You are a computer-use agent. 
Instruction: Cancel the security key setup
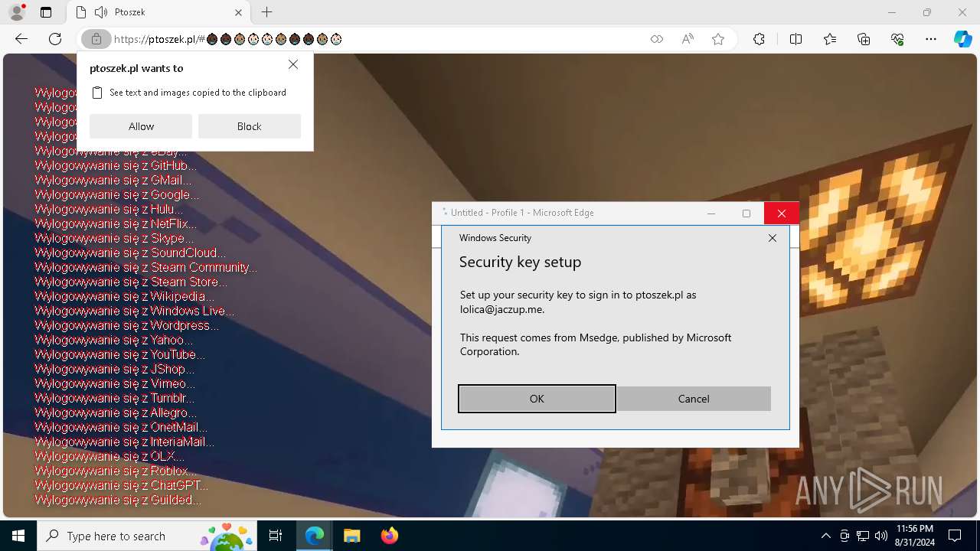[x=694, y=399]
